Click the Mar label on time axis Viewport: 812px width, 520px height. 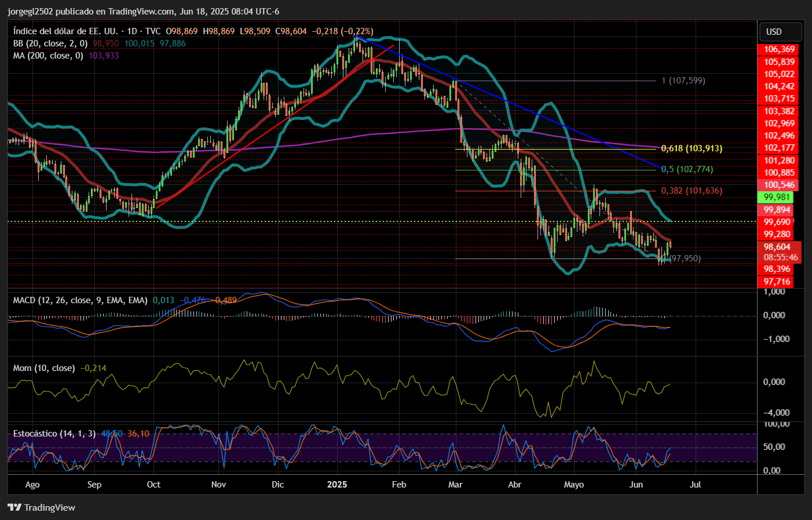(x=455, y=485)
